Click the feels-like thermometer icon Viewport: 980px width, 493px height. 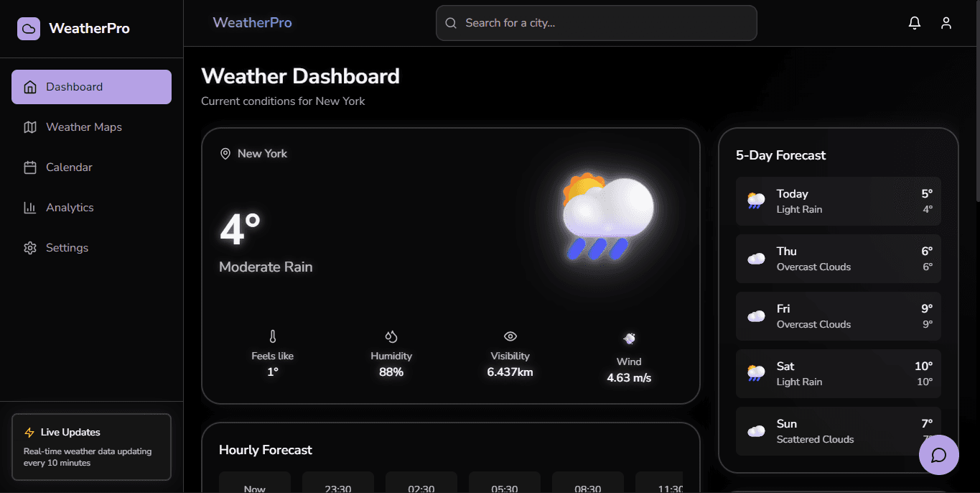(x=272, y=336)
